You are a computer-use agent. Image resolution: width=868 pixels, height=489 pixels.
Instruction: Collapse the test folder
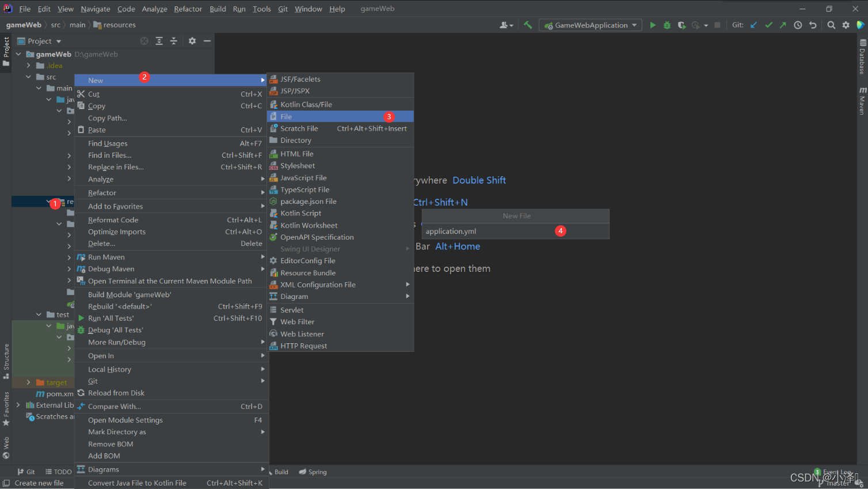point(39,314)
